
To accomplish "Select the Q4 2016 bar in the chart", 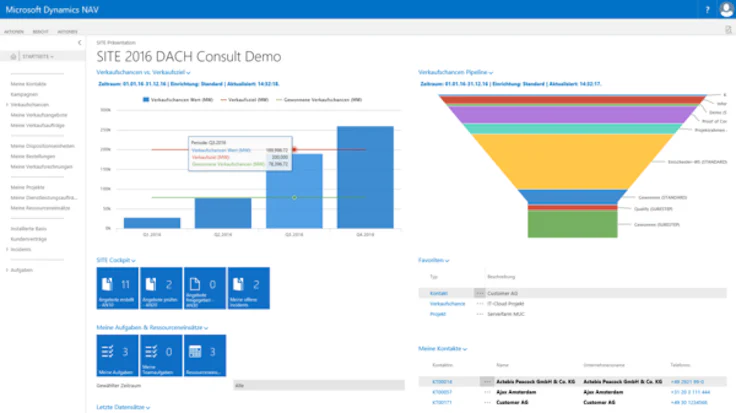I will (365, 177).
